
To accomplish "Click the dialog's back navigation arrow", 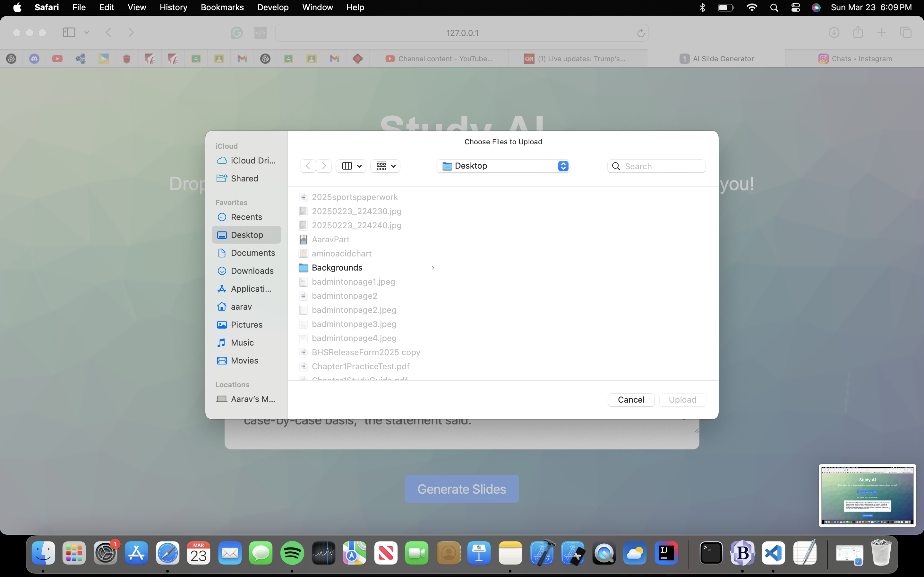I will pyautogui.click(x=308, y=166).
